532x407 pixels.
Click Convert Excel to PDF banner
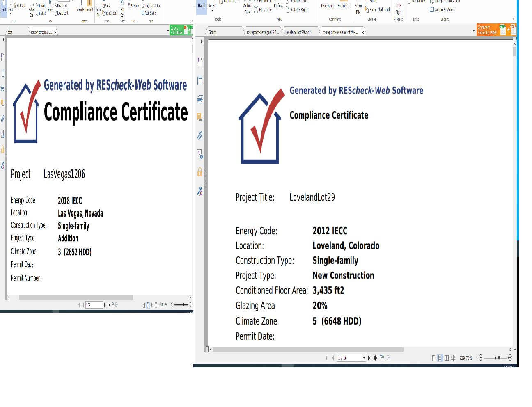pyautogui.click(x=487, y=30)
